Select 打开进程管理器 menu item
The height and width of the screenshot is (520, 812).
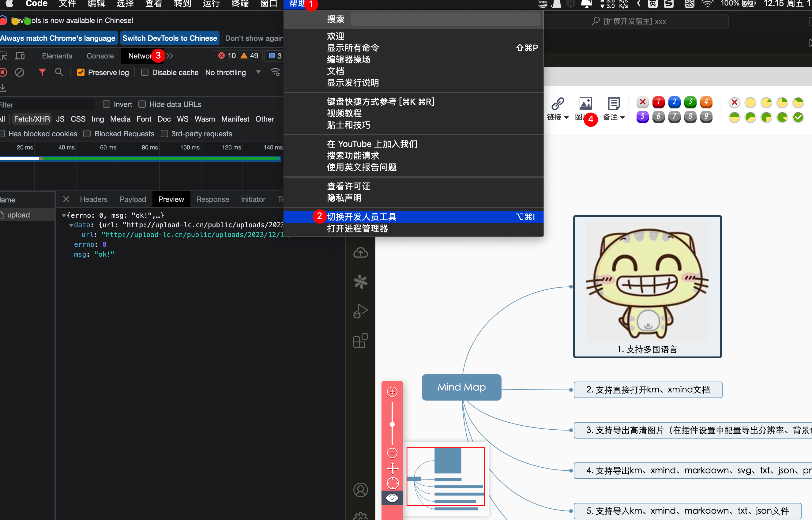357,228
